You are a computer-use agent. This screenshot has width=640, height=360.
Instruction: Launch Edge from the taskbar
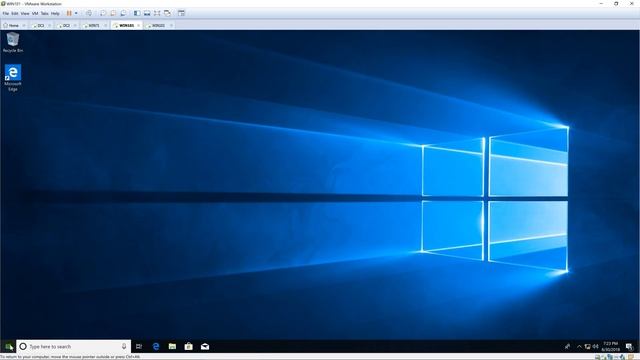click(156, 347)
